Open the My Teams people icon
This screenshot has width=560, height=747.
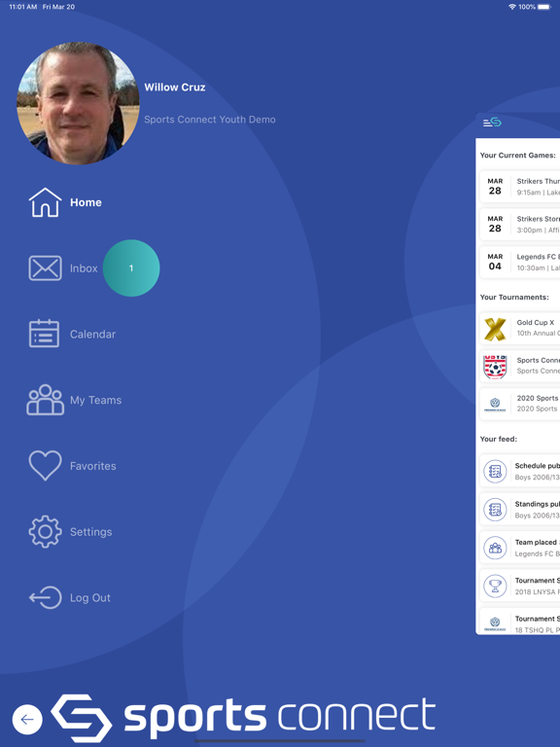pos(46,400)
